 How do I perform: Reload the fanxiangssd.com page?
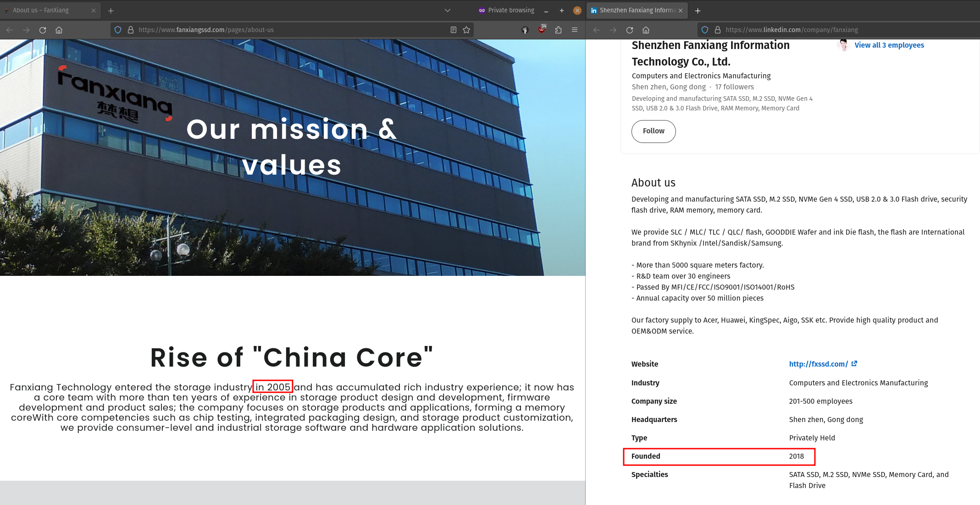click(x=43, y=30)
